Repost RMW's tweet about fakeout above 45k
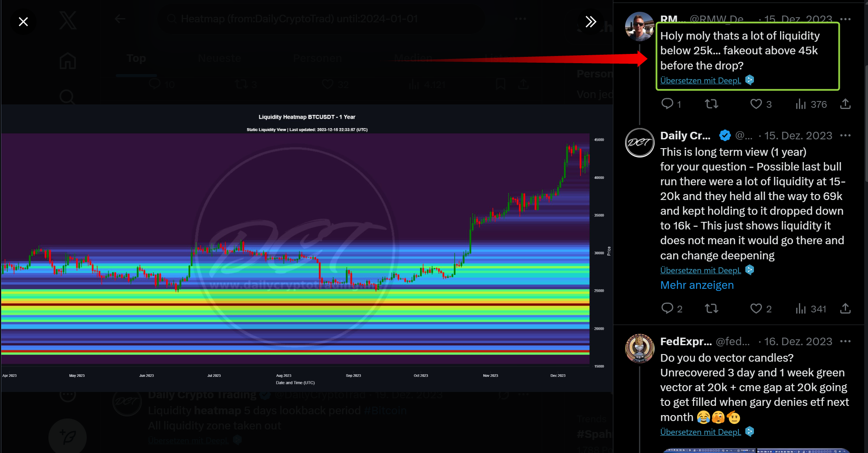The height and width of the screenshot is (453, 868). coord(711,104)
